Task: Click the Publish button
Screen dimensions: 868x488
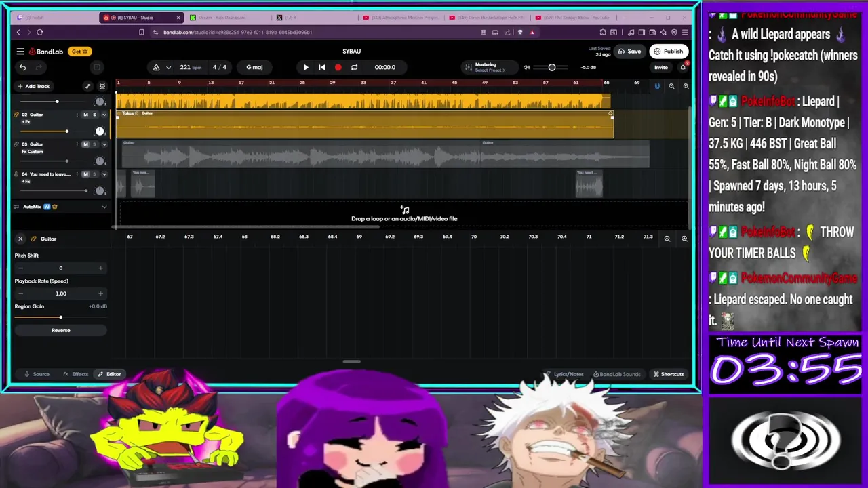Action: click(x=668, y=52)
